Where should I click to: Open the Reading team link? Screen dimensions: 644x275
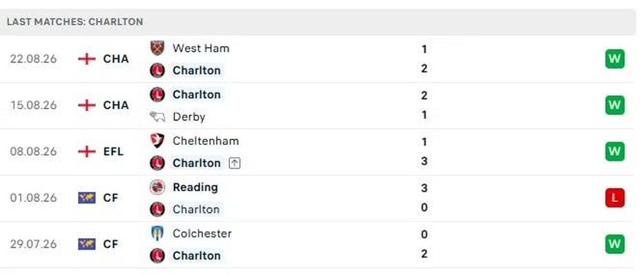click(196, 187)
